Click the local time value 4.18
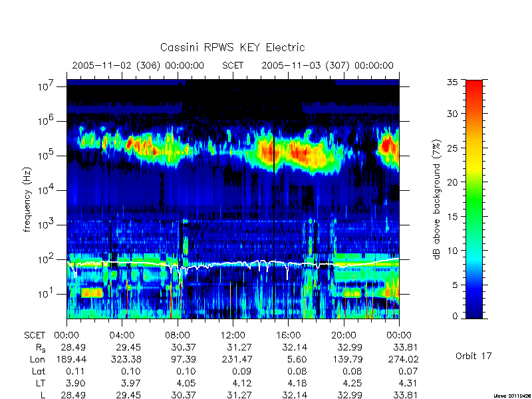The height and width of the screenshot is (399, 532). (297, 384)
